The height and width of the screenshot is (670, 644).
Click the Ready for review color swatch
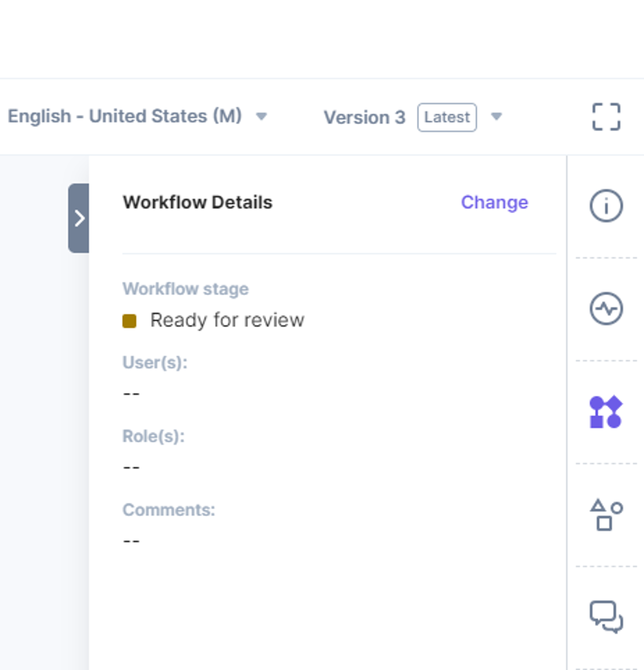[129, 321]
